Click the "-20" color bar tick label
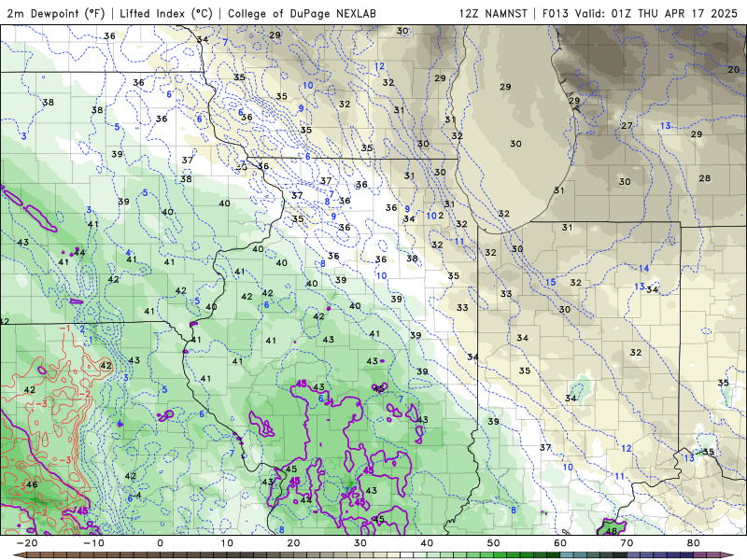 (27, 543)
